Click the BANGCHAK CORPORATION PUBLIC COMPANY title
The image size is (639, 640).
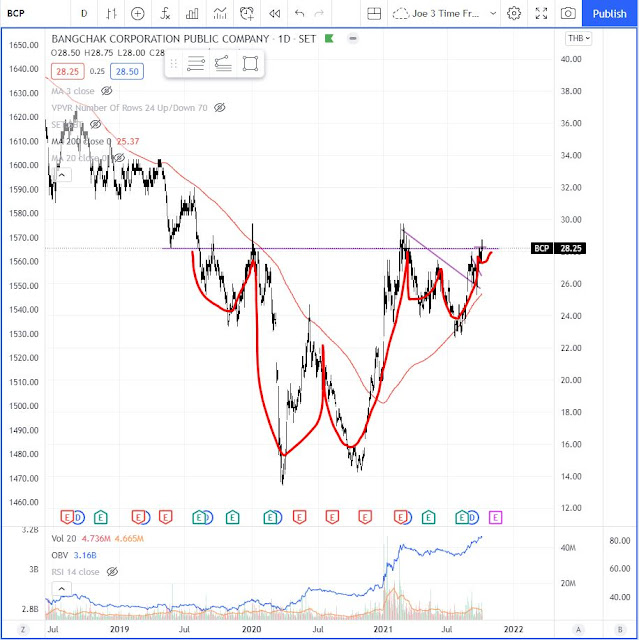[160, 39]
